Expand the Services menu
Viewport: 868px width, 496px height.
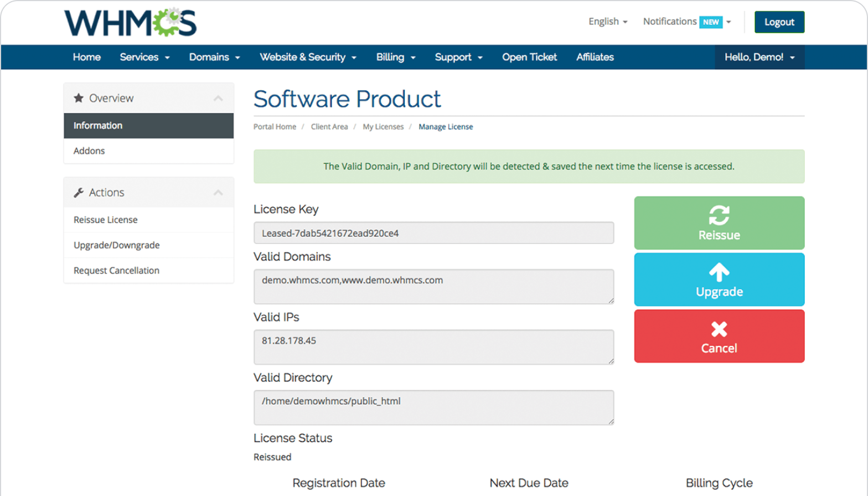tap(144, 57)
